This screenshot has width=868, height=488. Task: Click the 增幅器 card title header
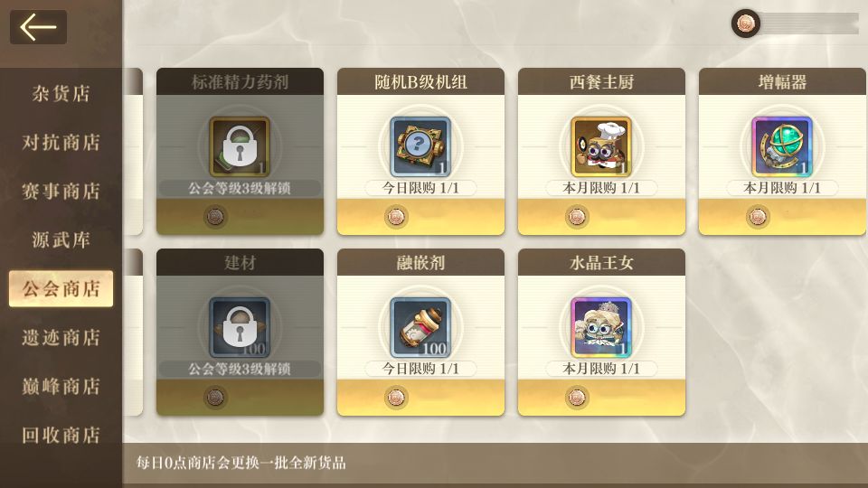coord(781,82)
